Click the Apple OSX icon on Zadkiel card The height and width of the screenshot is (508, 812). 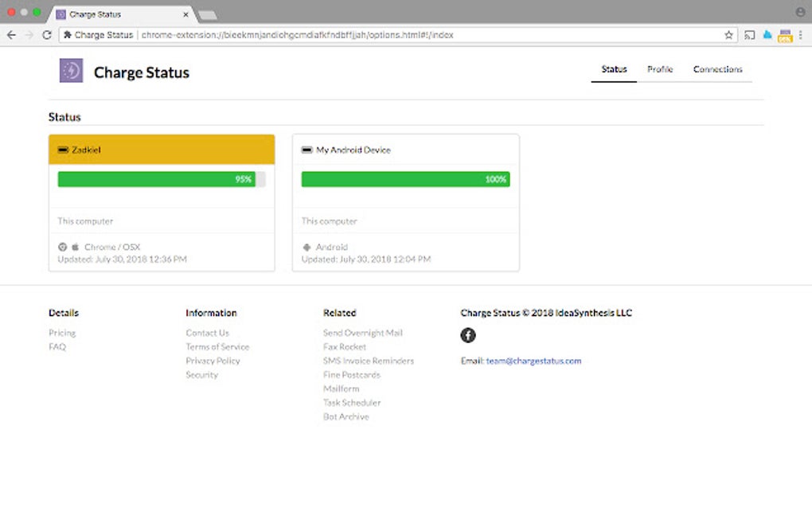pos(76,247)
